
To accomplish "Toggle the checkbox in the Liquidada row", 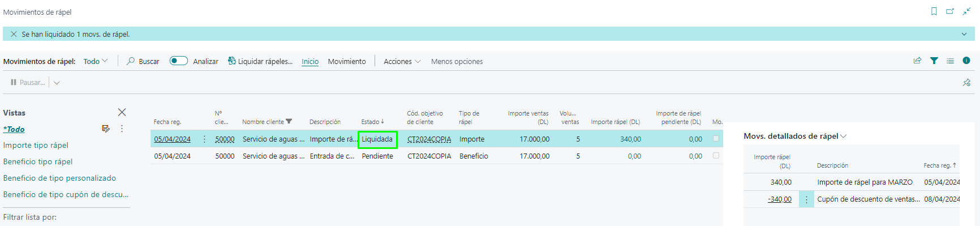I will tap(716, 138).
